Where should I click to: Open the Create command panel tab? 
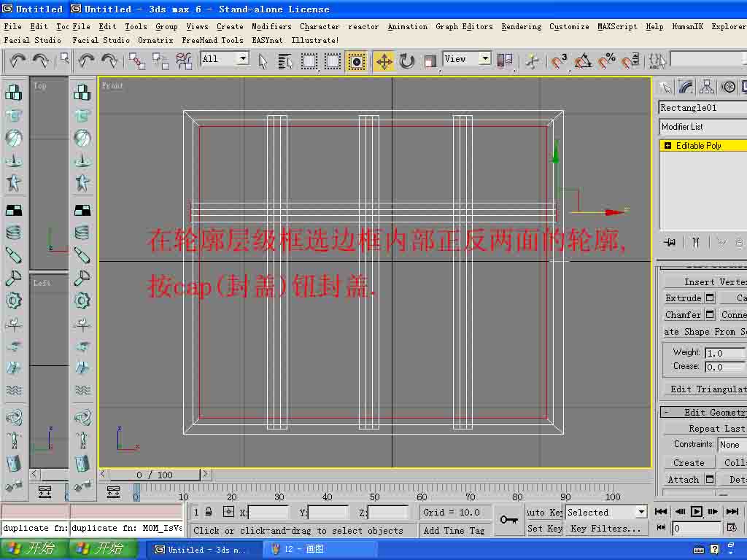pos(665,87)
